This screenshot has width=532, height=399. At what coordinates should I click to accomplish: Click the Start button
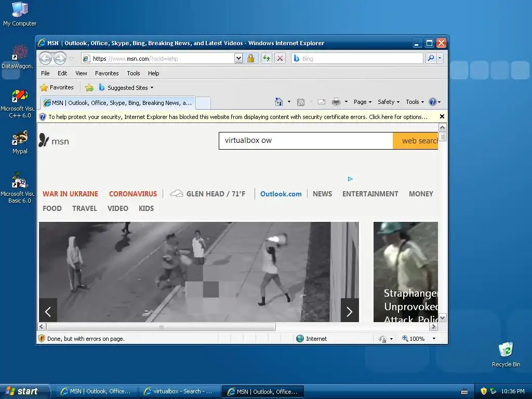coord(24,391)
